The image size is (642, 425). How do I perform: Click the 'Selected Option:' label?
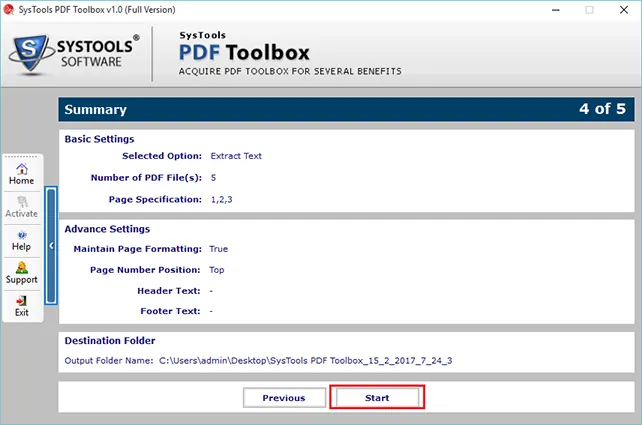(162, 156)
